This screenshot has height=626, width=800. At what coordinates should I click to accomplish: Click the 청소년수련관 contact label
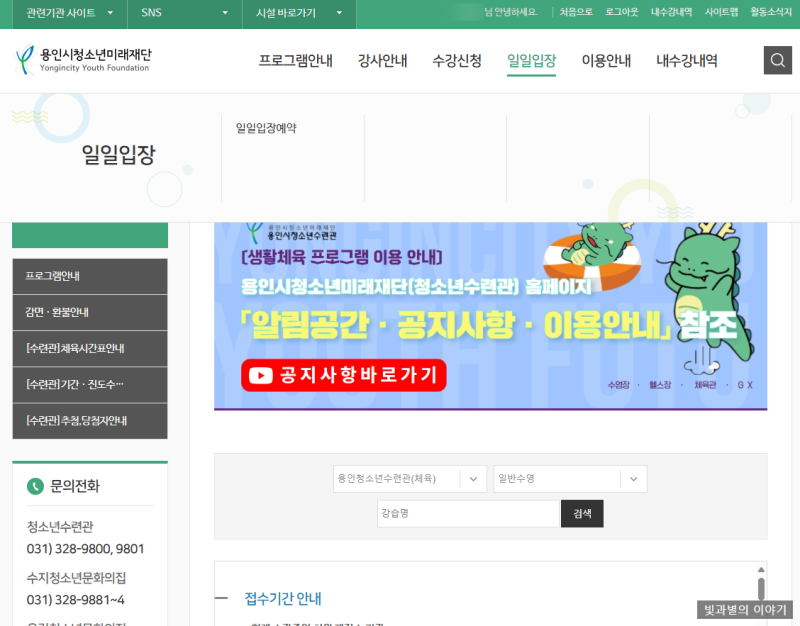[60, 527]
